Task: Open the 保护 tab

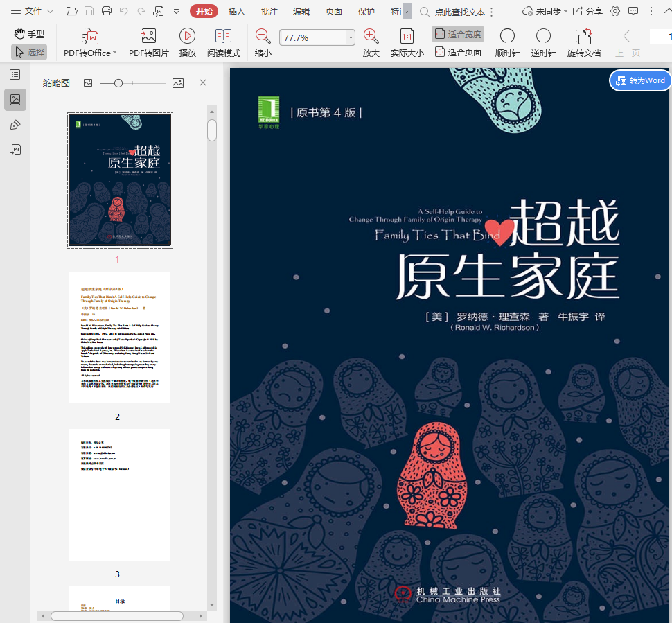Action: coord(366,12)
